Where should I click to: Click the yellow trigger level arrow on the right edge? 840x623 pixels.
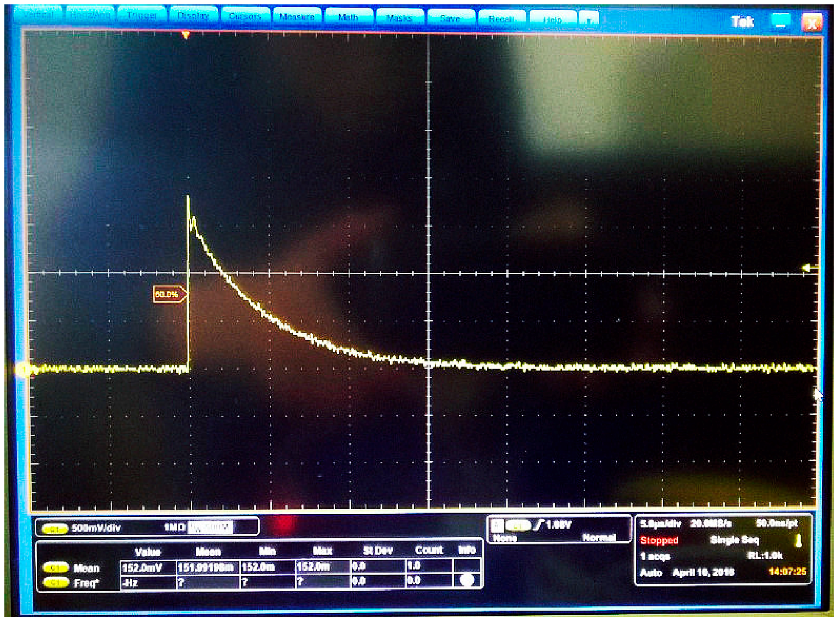(x=806, y=268)
